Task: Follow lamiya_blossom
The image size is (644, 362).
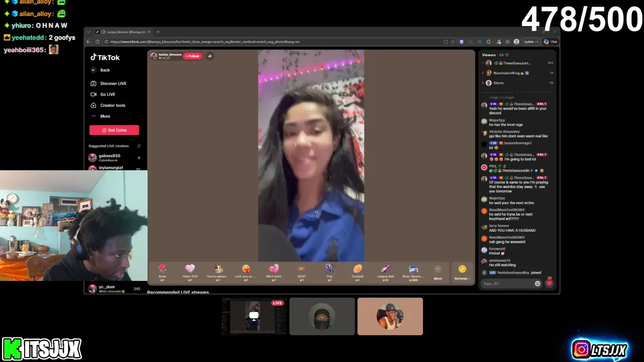Action: [192, 56]
